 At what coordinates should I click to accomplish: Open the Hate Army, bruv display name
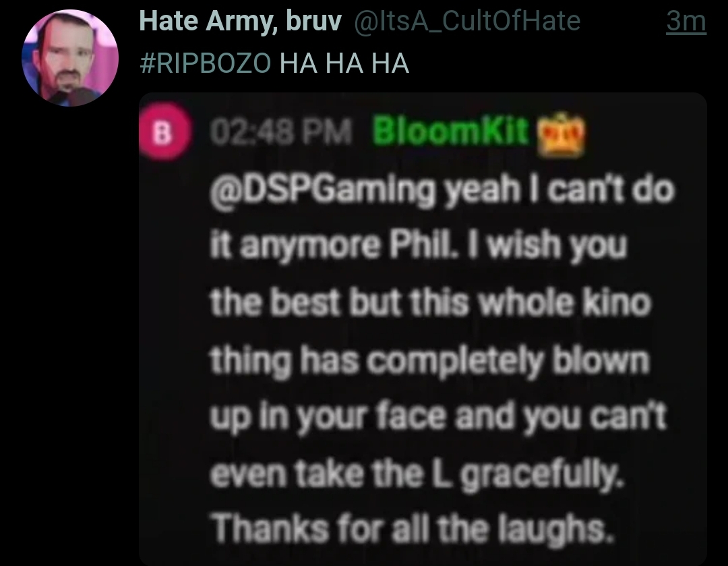pos(240,21)
